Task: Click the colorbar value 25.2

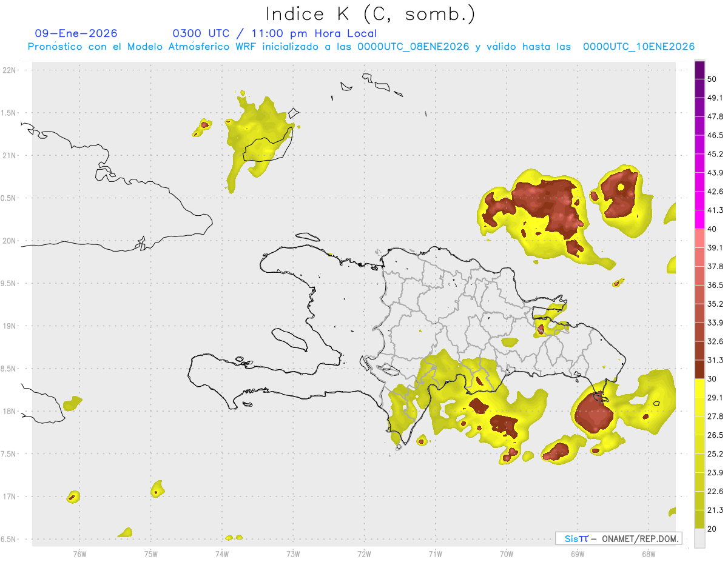Action: pos(715,454)
